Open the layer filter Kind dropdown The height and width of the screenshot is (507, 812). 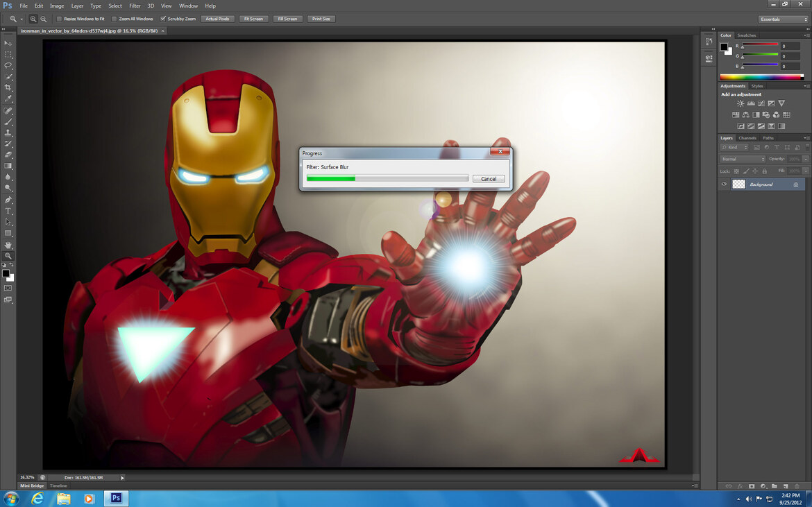click(734, 148)
